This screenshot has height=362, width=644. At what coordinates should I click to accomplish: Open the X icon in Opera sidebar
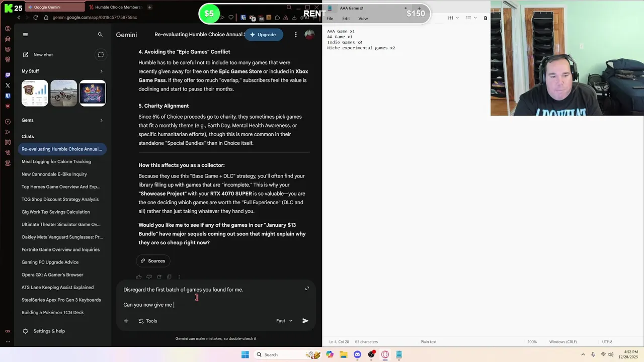8,85
